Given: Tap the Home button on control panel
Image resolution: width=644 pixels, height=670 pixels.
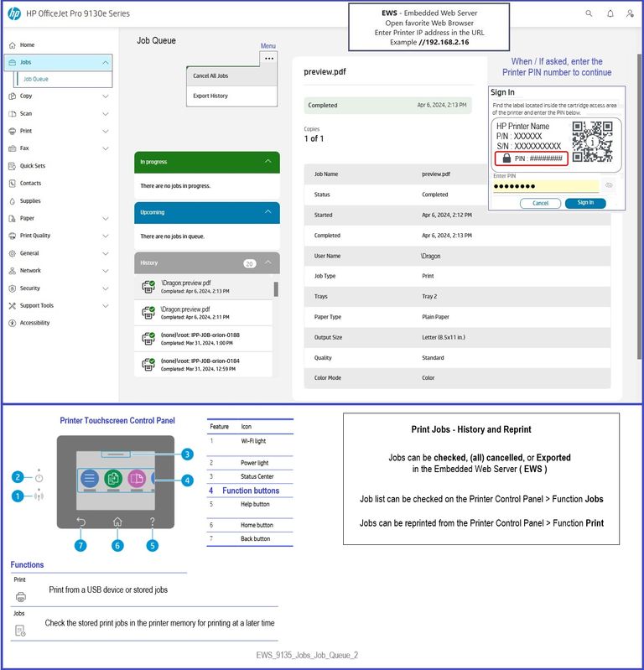Looking at the screenshot, I should (x=117, y=522).
